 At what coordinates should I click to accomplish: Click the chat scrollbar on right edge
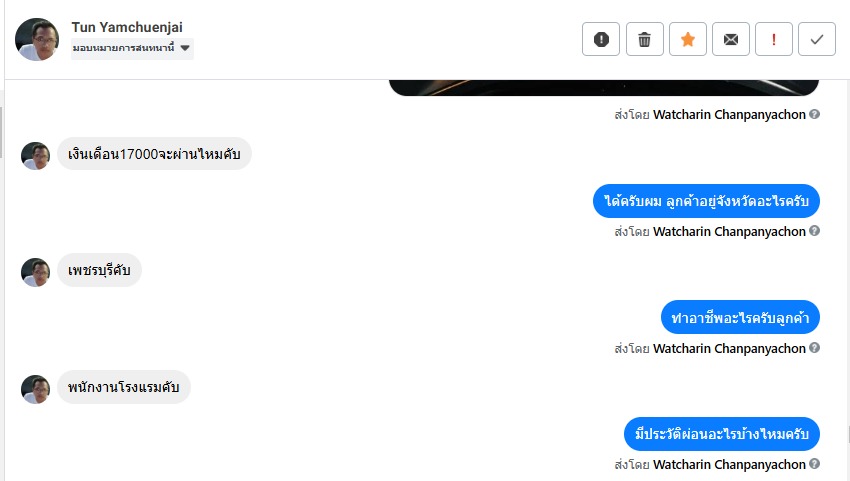tap(848, 434)
